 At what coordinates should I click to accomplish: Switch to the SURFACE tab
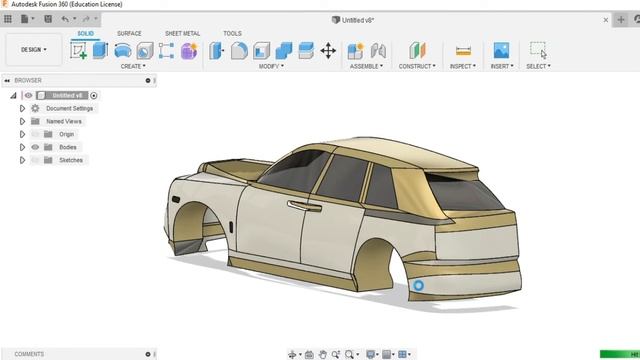129,33
